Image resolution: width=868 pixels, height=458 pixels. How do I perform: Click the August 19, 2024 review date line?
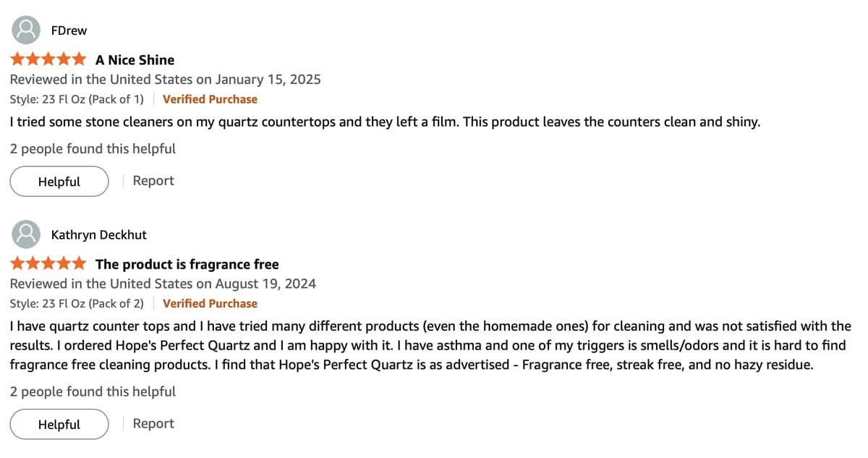click(163, 284)
